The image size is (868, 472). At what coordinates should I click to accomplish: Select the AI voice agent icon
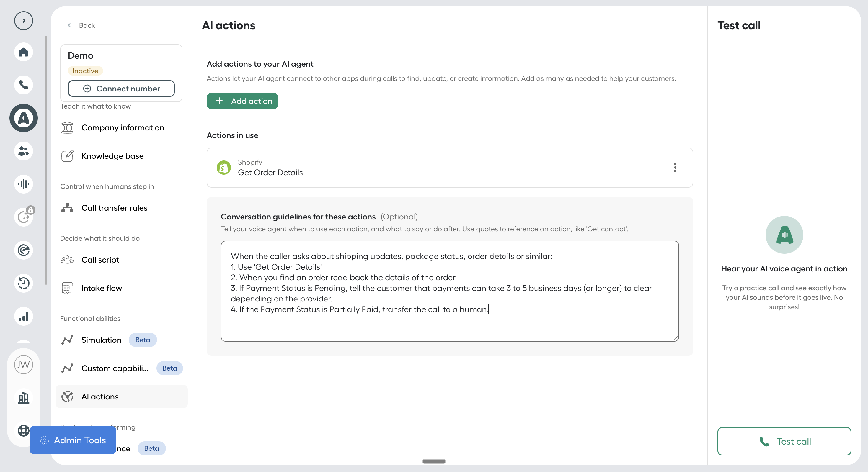point(24,118)
